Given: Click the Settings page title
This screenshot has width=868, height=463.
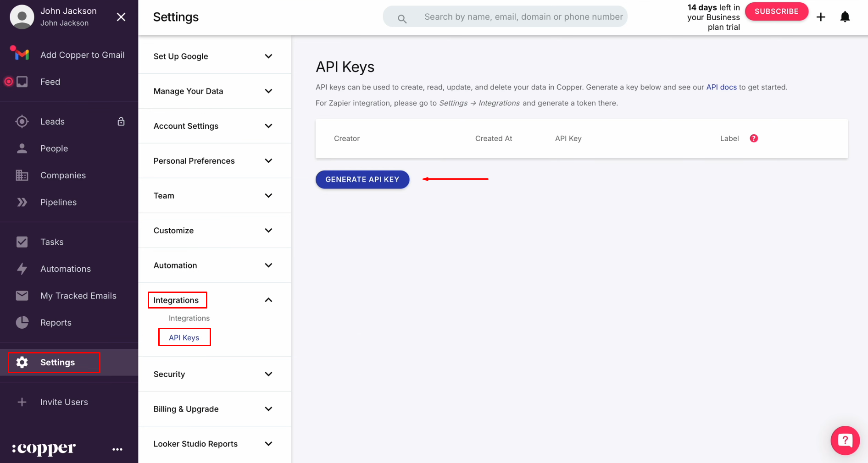Looking at the screenshot, I should point(176,17).
